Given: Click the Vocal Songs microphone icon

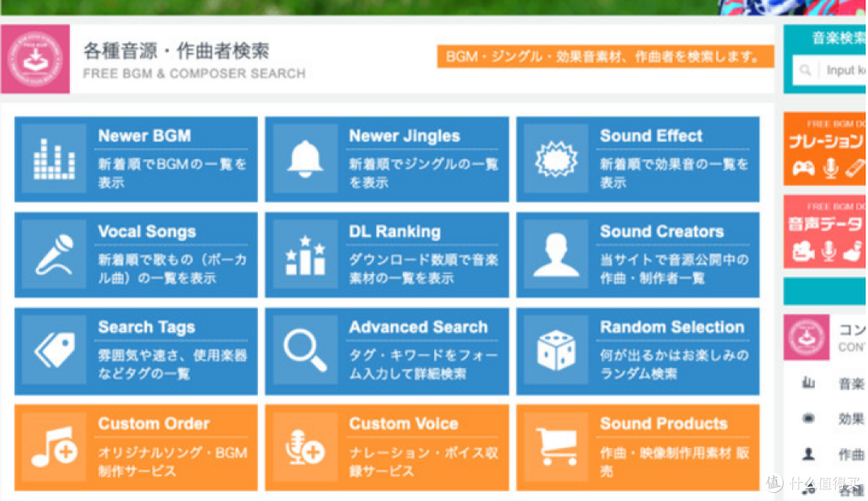Looking at the screenshot, I should pos(55,255).
